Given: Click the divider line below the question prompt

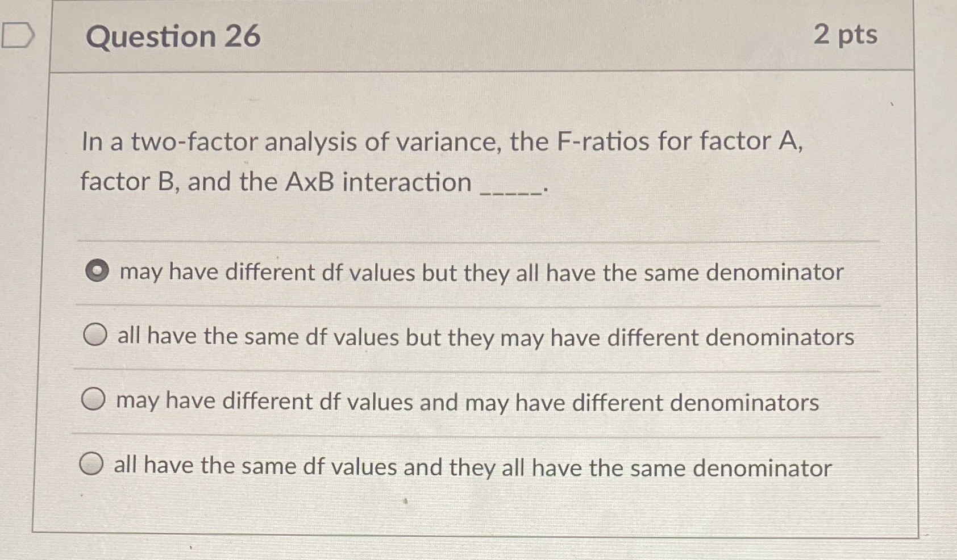Looking at the screenshot, I should coord(477,239).
